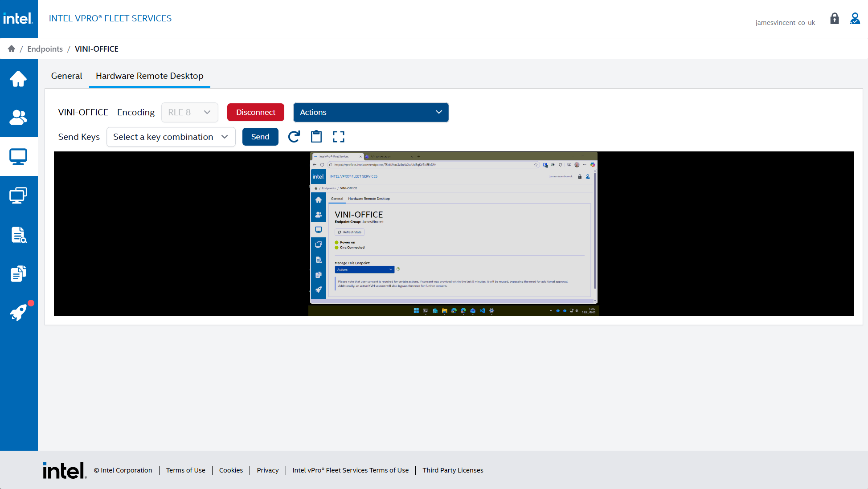Open the document search sidebar icon
The image size is (868, 489).
pos(18,235)
